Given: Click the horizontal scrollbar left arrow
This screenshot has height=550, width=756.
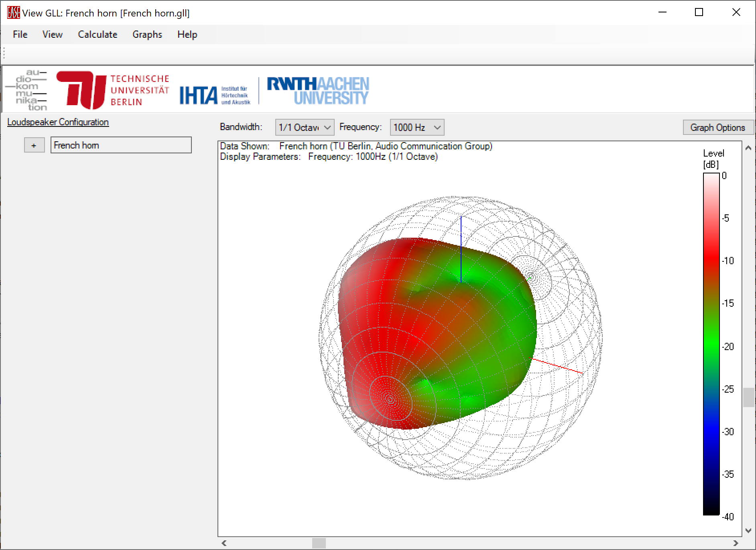Looking at the screenshot, I should 224,543.
